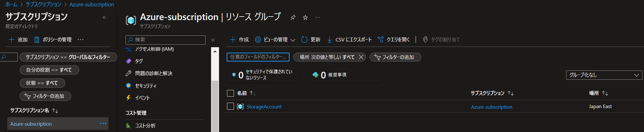
Task: Open the more options ellipsis beside title
Action: [318, 17]
